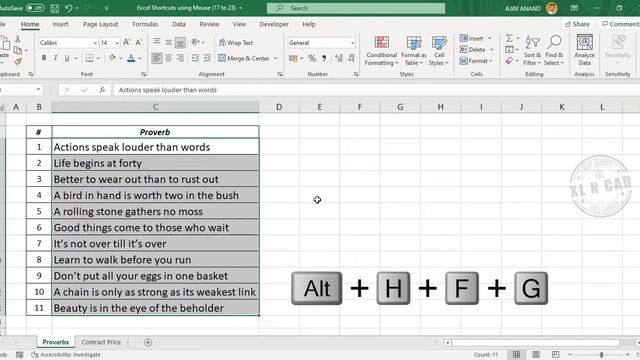This screenshot has width=640, height=360.
Task: Toggle Align Left
Action: click(157, 58)
